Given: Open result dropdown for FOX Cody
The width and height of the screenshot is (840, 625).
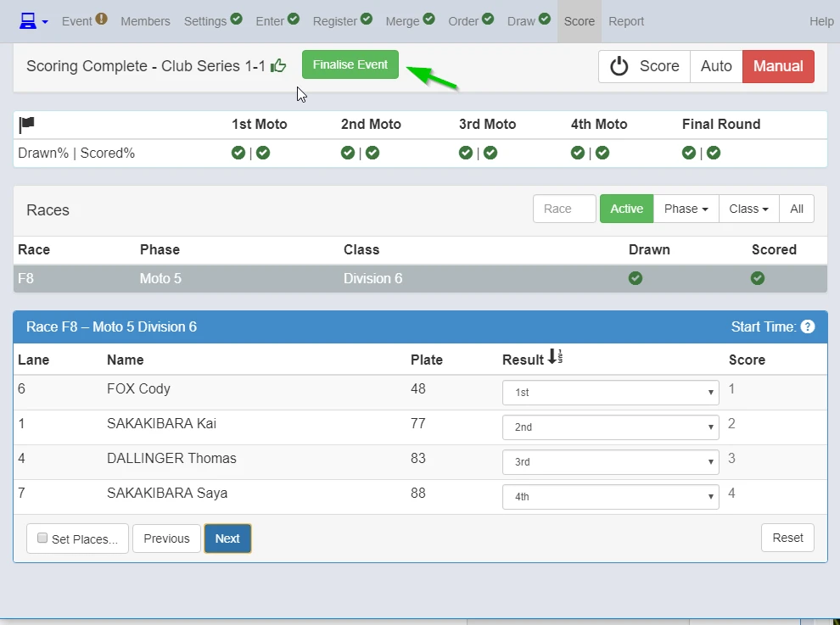Looking at the screenshot, I should point(611,393).
